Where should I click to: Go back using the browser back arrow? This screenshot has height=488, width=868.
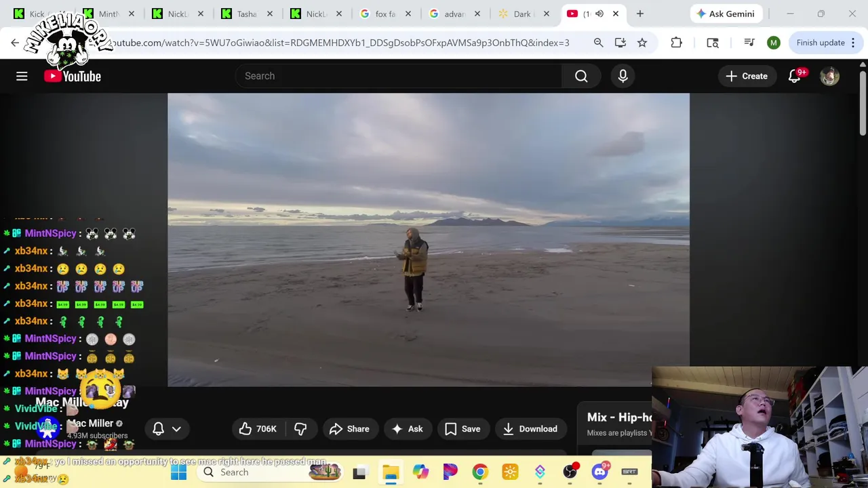point(15,43)
